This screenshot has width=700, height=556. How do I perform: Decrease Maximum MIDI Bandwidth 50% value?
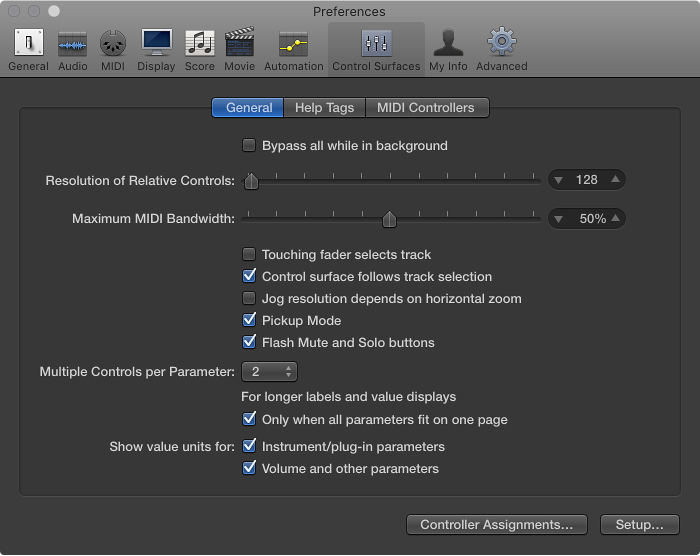[558, 219]
